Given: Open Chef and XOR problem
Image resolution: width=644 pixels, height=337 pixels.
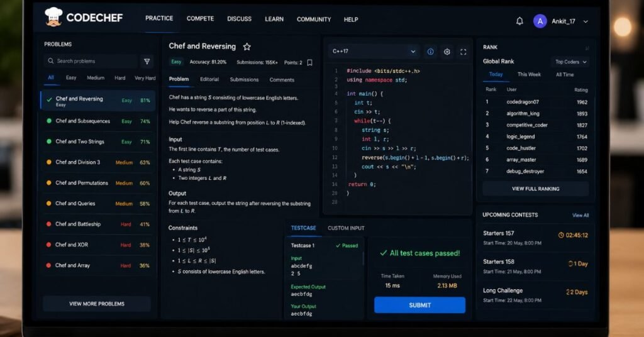Looking at the screenshot, I should click(97, 245).
